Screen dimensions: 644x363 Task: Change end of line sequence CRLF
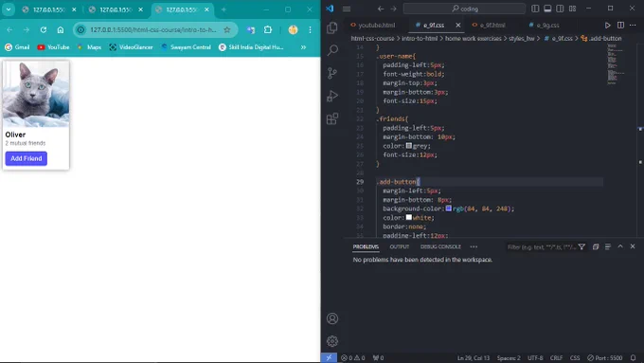click(x=557, y=357)
